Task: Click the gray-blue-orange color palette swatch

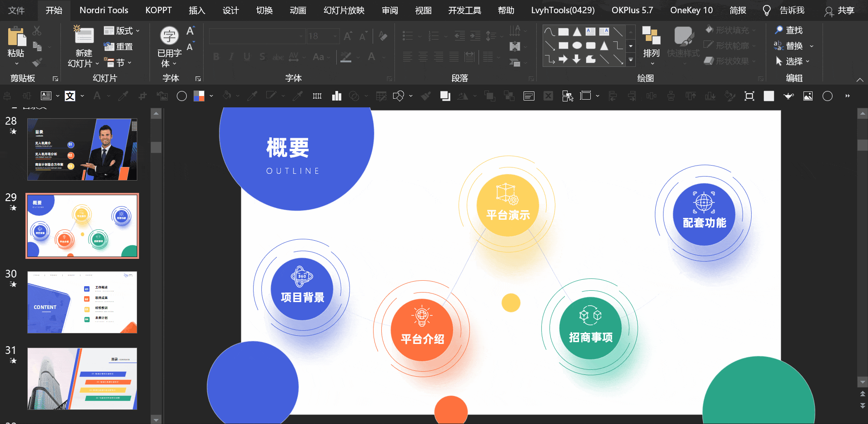Action: (x=199, y=96)
